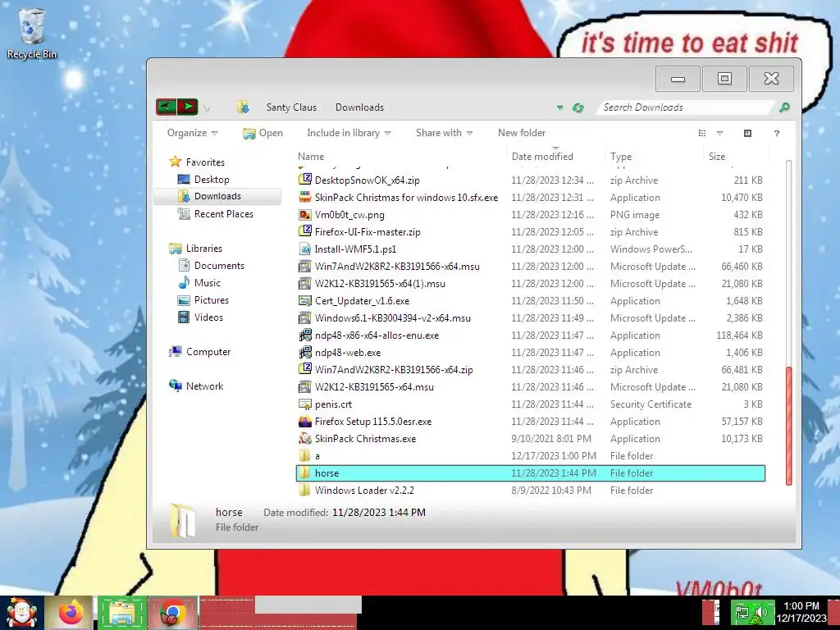Open Explorer help question mark

coord(777,134)
